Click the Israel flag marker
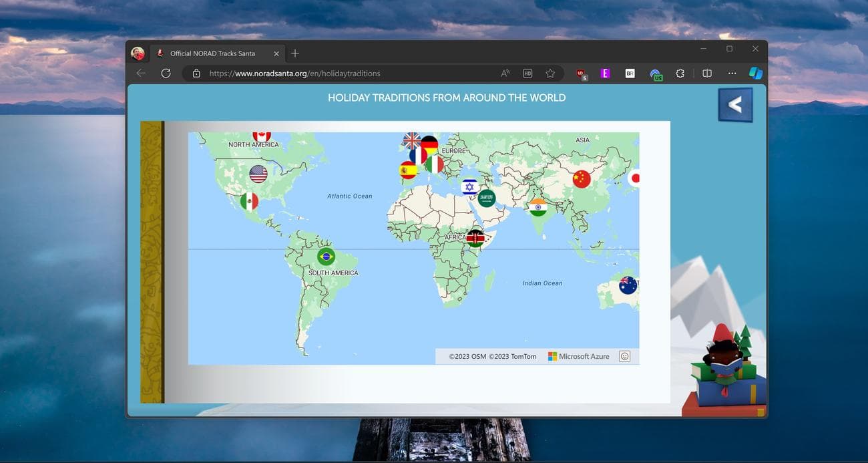 tap(469, 186)
